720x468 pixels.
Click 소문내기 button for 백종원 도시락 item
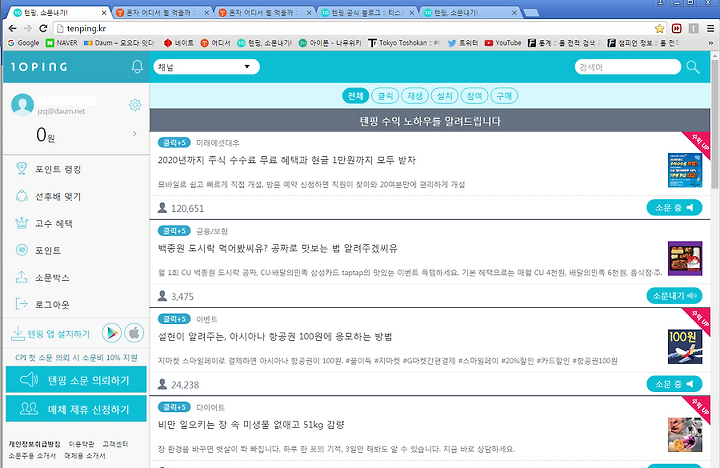click(674, 296)
